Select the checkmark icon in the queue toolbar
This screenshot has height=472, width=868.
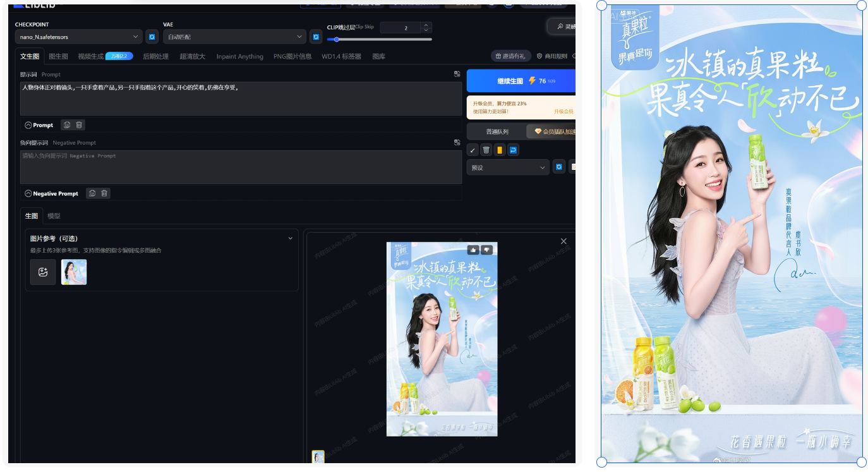coord(473,150)
